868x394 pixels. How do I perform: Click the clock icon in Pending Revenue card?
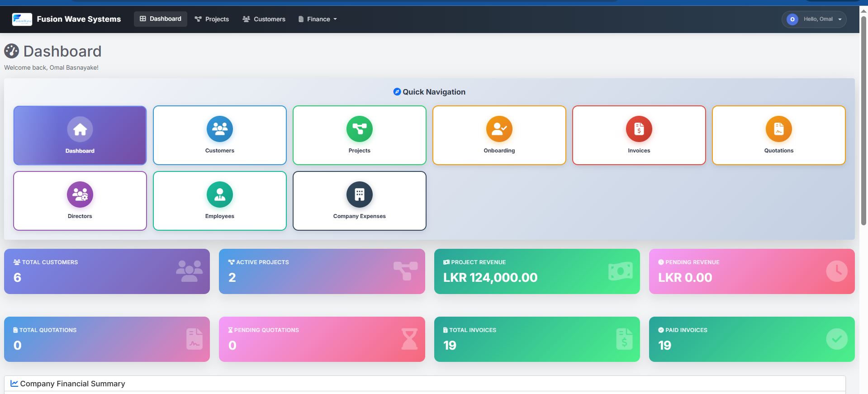837,271
